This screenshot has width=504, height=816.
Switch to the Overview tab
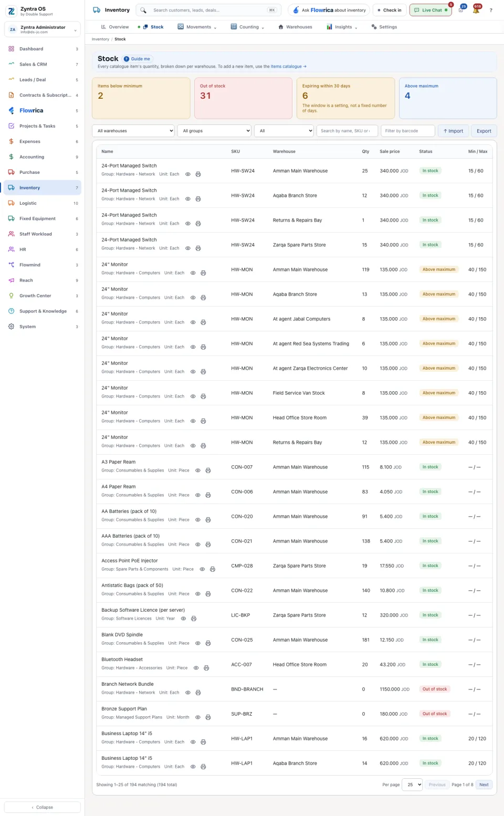(x=114, y=27)
